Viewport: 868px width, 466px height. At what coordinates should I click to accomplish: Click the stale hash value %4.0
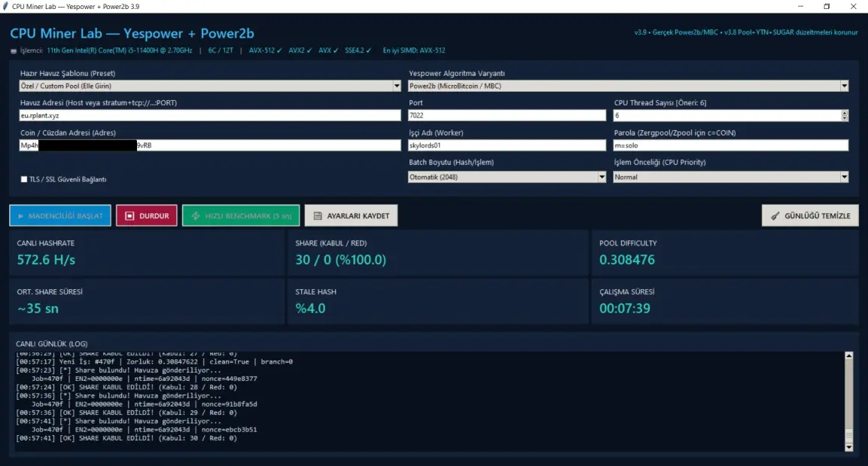(310, 308)
